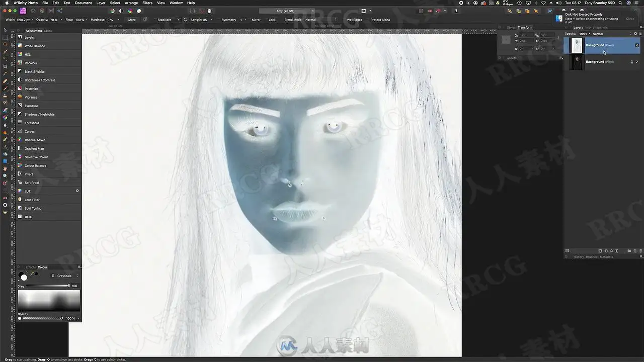Viewport: 644px width, 362px height.
Task: Switch to the Export persona
Action: pyautogui.click(x=60, y=11)
